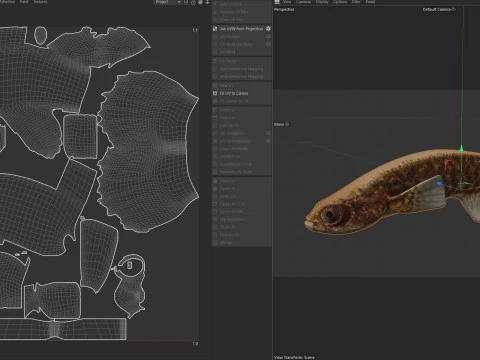The height and width of the screenshot is (360, 480).
Task: Click the Move tool indicator in viewport
Action: point(282,124)
